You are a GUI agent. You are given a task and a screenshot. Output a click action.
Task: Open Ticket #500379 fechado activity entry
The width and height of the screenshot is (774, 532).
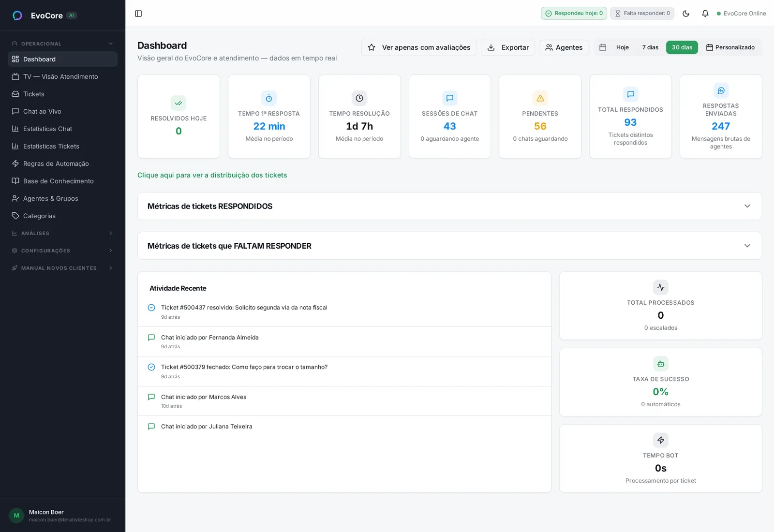click(x=344, y=371)
